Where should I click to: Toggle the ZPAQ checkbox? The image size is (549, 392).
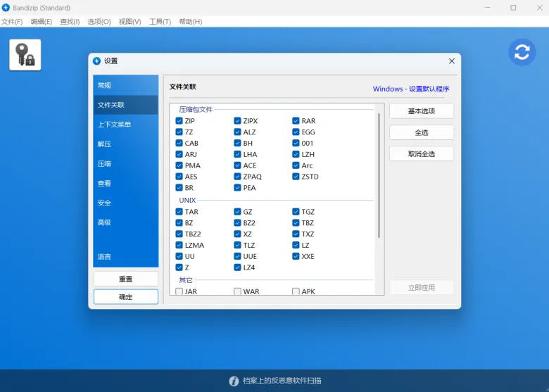[237, 177]
